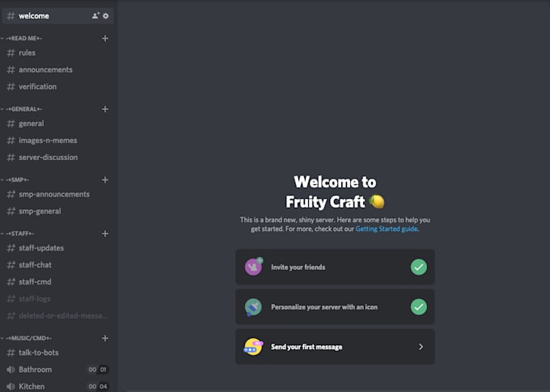This screenshot has width=550, height=392.
Task: Open Invite your friends step
Action: click(x=335, y=267)
